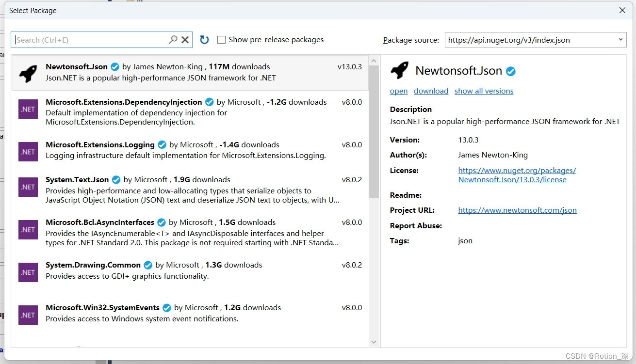Click the refresh packages icon
Viewport: 636px width, 364px height.
[204, 39]
